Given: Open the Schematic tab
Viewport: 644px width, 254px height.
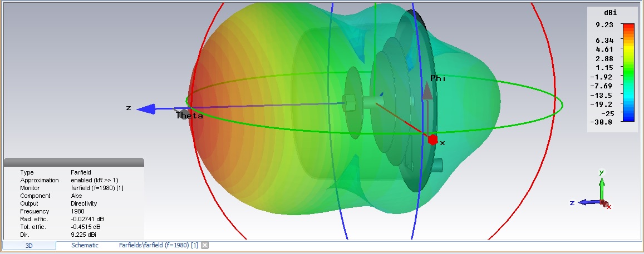Looking at the screenshot, I should tap(85, 245).
